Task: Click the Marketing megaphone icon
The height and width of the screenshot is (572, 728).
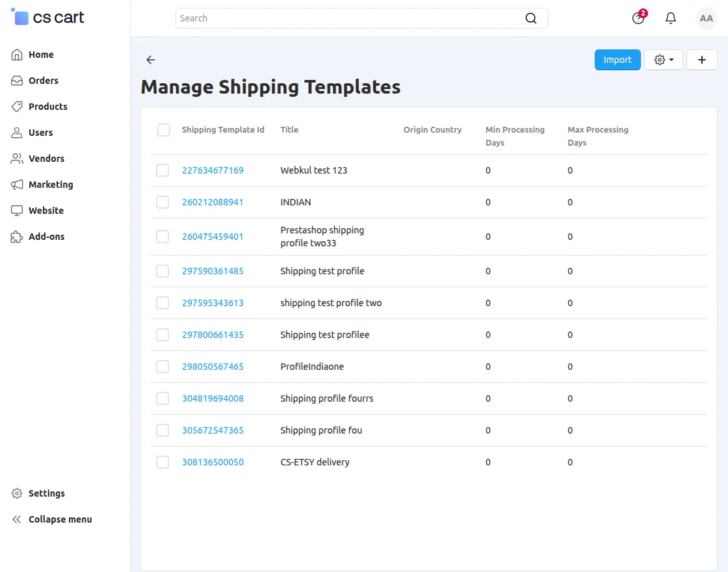Action: coord(17,185)
